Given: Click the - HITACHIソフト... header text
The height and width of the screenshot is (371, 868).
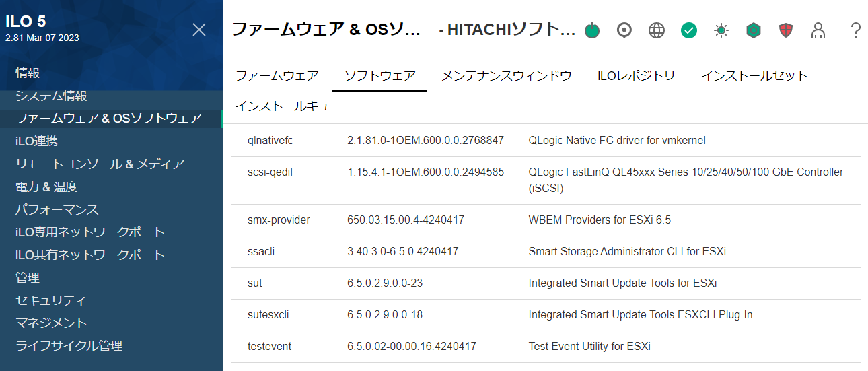Looking at the screenshot, I should tap(508, 30).
